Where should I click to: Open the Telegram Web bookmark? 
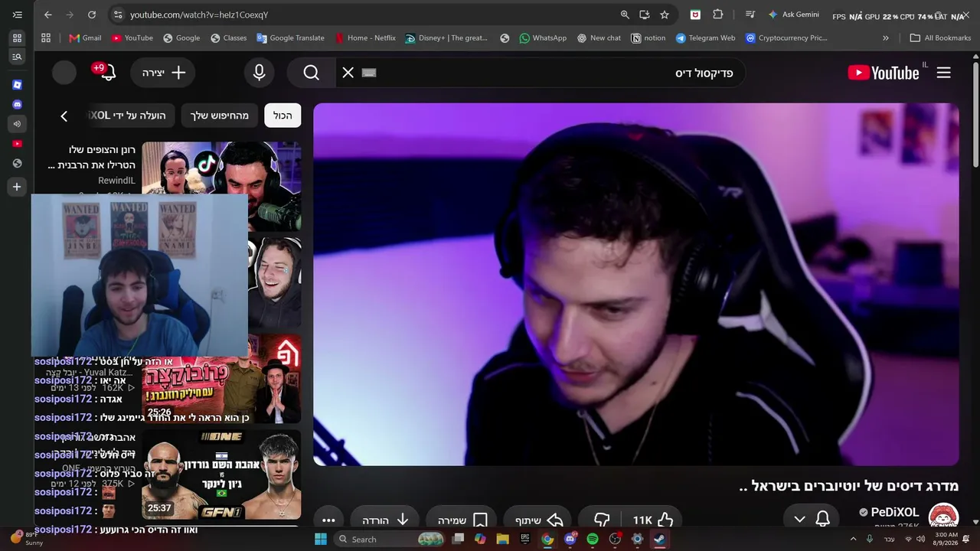(x=705, y=37)
